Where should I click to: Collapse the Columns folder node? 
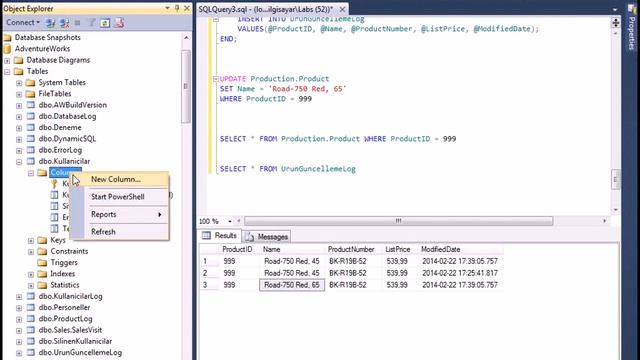(x=31, y=173)
